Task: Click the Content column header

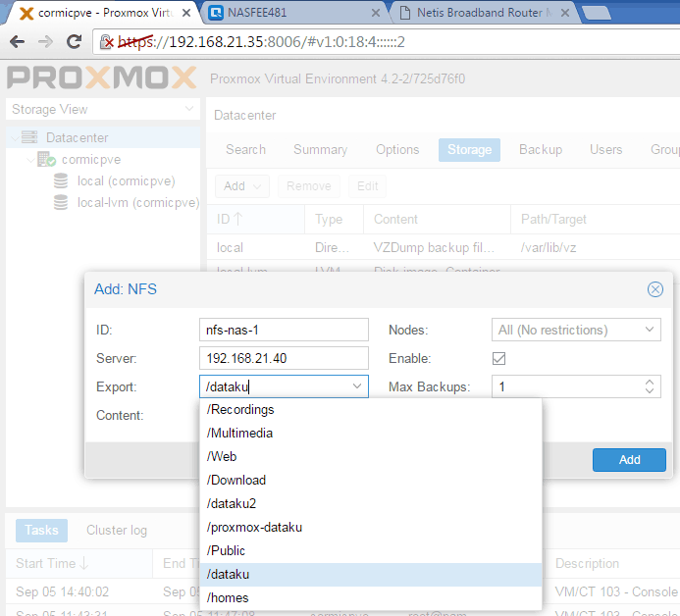Action: [x=437, y=220]
